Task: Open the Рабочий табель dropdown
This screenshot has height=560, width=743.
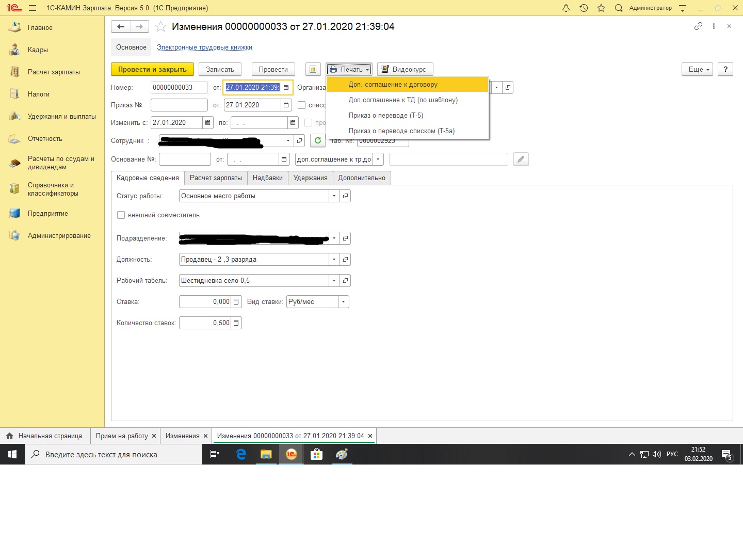Action: point(334,281)
